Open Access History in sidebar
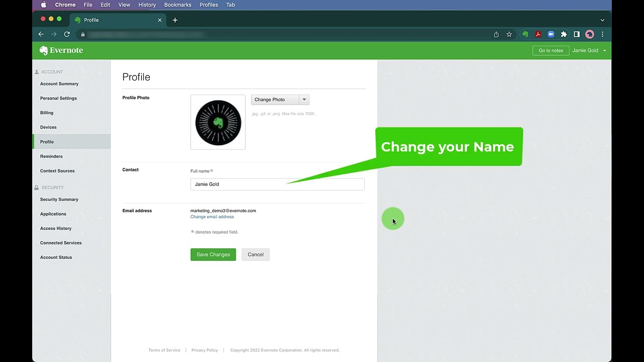The image size is (644, 362). point(56,229)
